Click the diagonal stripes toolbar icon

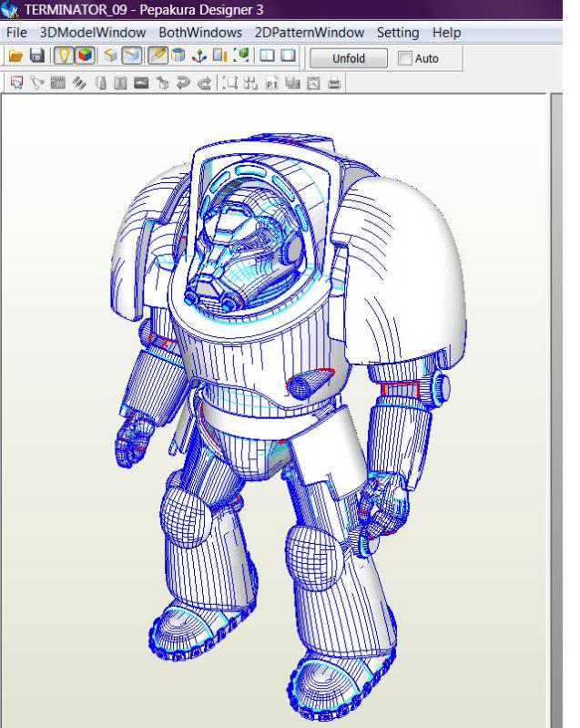click(x=79, y=83)
